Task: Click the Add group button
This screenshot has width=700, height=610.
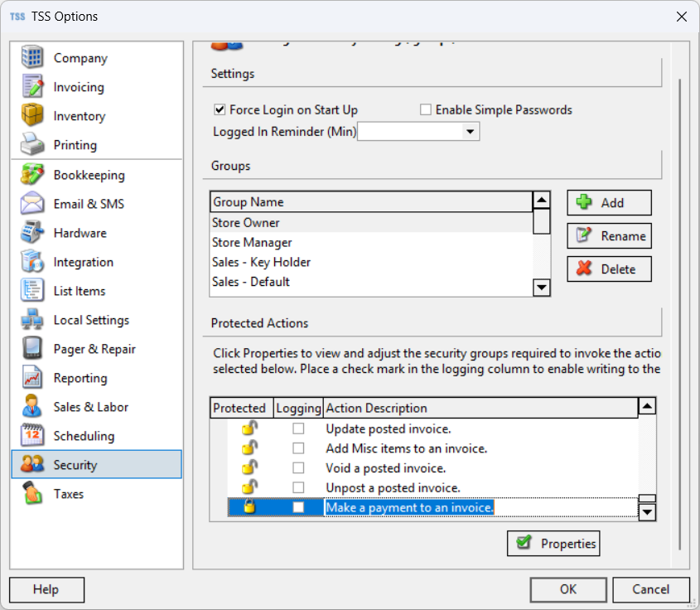Action: pos(609,203)
